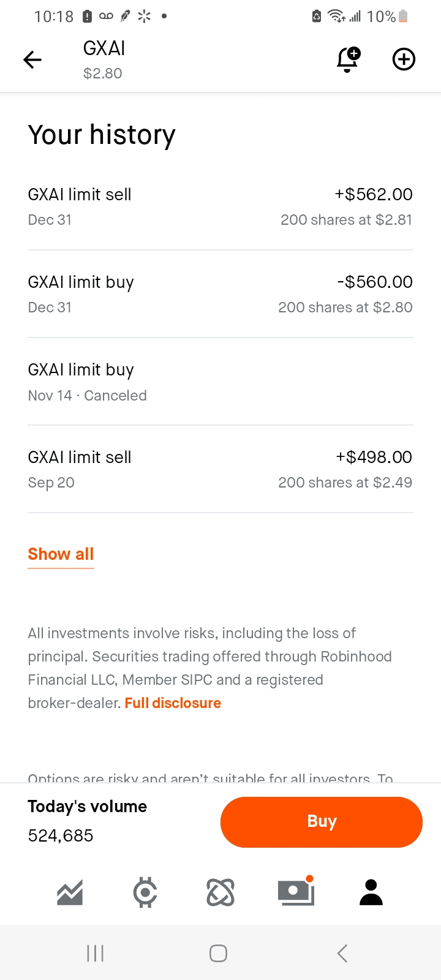Open the investing chart tab icon
The image size is (441, 980).
click(x=70, y=892)
